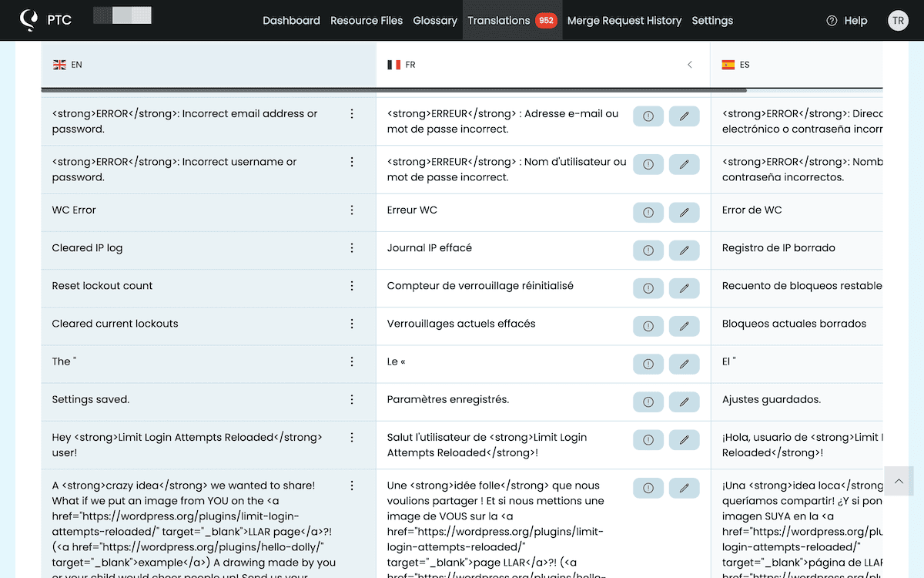
Task: Select the 'Cleared IP log' source text
Action: point(87,248)
